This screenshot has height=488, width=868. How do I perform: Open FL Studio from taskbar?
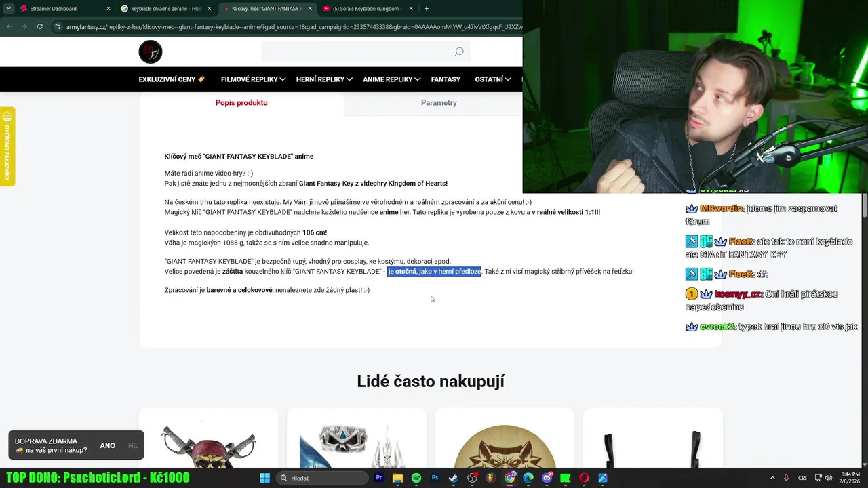490,478
